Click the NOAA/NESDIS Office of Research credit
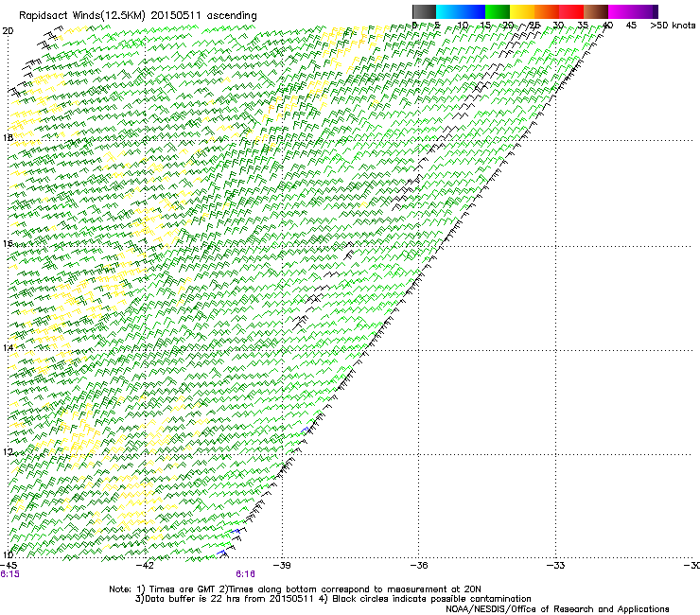700x615 pixels. click(x=557, y=609)
